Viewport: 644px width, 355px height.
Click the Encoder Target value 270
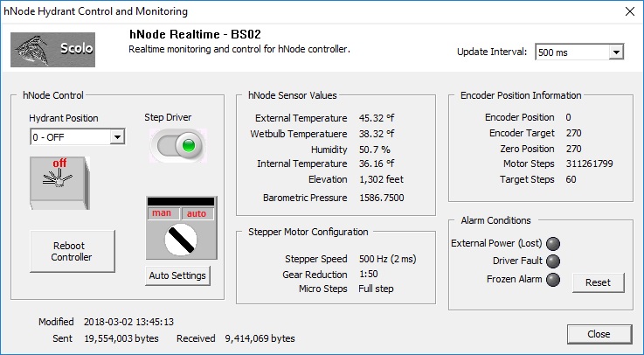573,133
